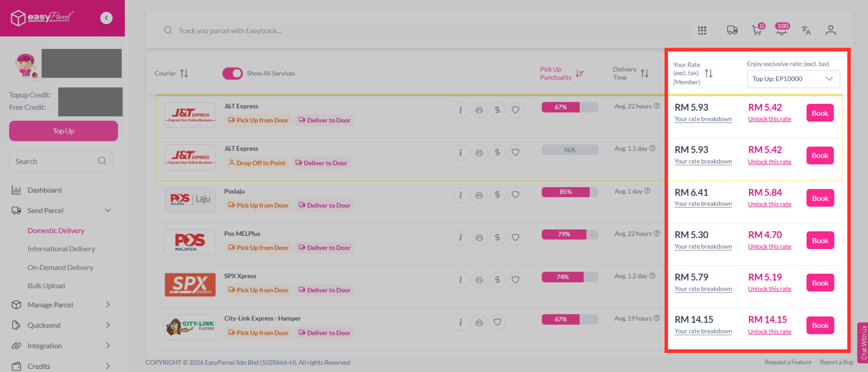Unlock the RM 5.84 Poslaju rate
The height and width of the screenshot is (372, 868).
tap(769, 204)
